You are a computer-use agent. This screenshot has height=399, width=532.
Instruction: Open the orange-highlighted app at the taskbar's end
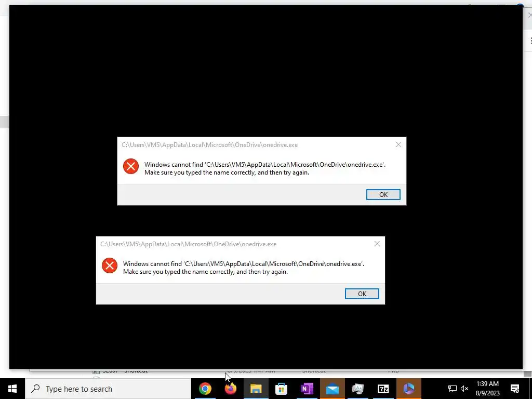tap(408, 389)
